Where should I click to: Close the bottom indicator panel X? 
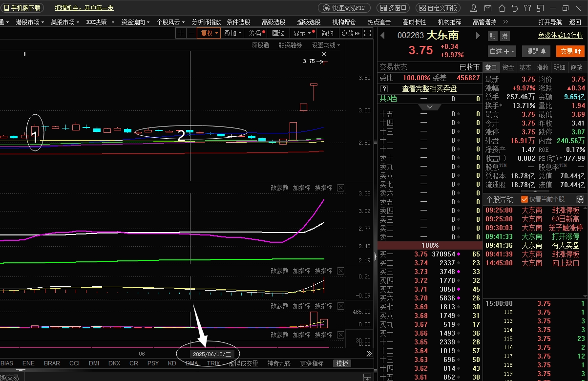[340, 335]
